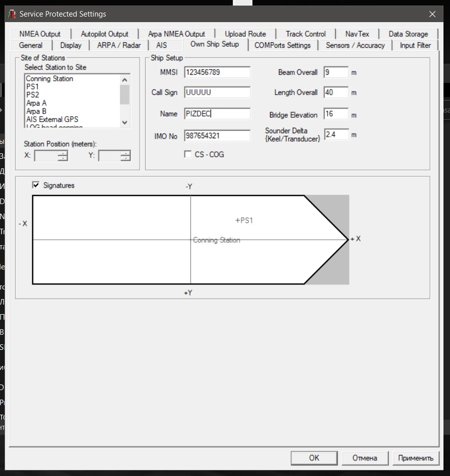Click the Применить apply button
The height and width of the screenshot is (476, 450).
point(415,458)
